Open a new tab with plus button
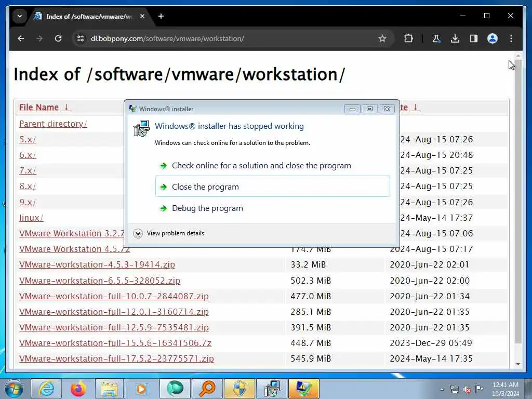 pos(161,16)
